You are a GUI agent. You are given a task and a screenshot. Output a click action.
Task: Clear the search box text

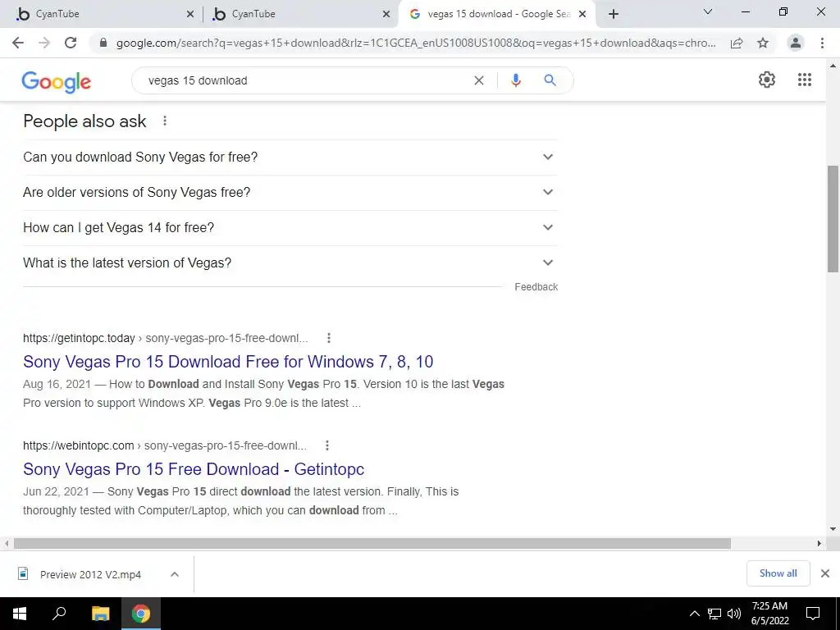coord(479,80)
